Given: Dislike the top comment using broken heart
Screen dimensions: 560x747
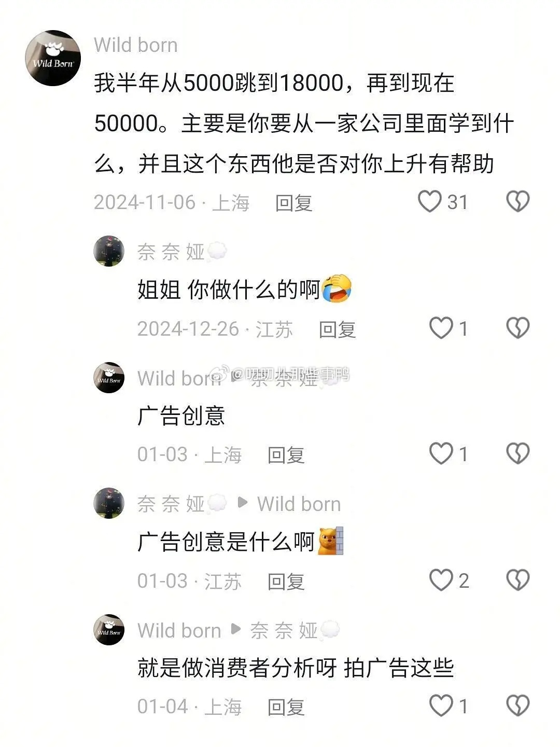Looking at the screenshot, I should click(x=517, y=201).
